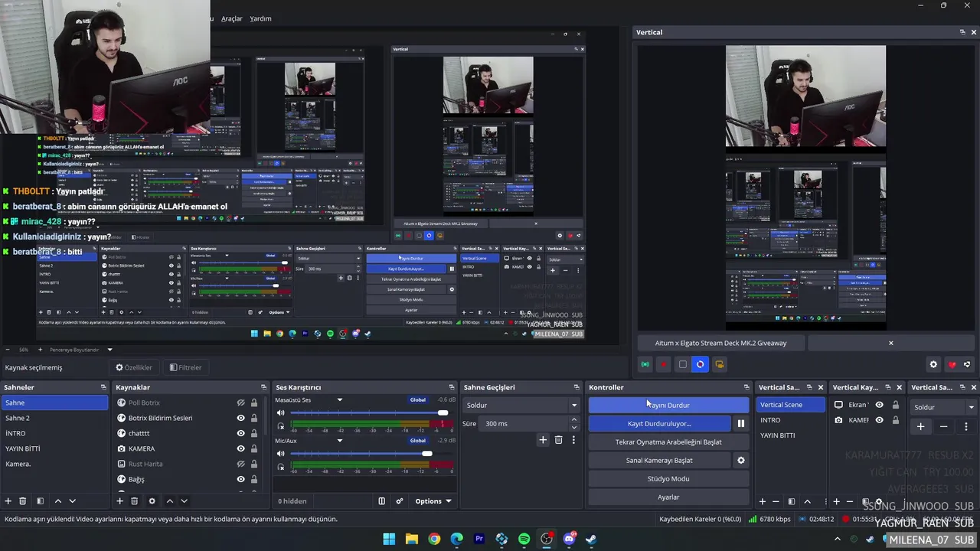Move source down in Kaynaklar toolbar
980x551 pixels.
coord(184,501)
